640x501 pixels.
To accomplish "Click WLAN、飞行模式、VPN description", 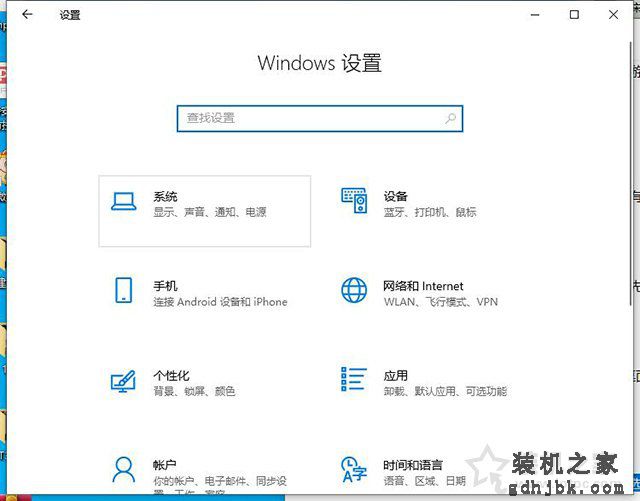I will [x=441, y=302].
